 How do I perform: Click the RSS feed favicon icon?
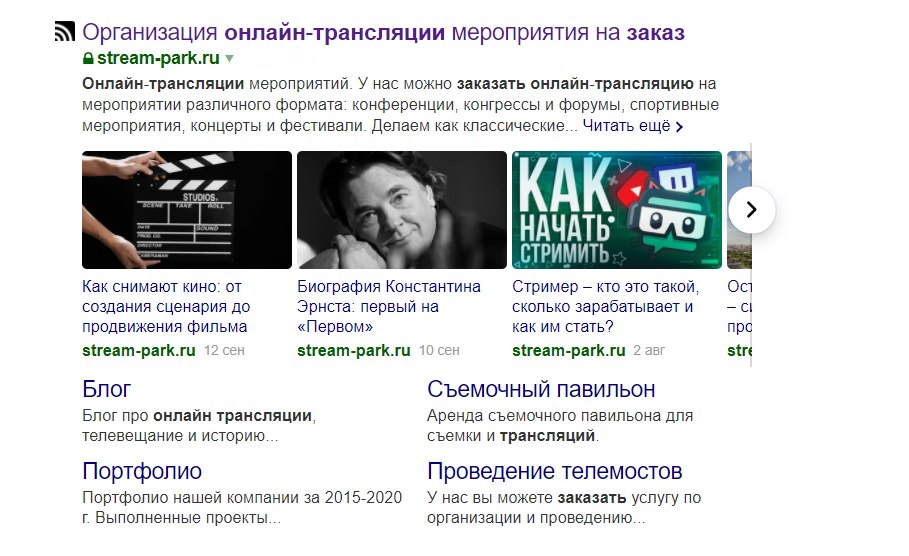click(x=64, y=31)
